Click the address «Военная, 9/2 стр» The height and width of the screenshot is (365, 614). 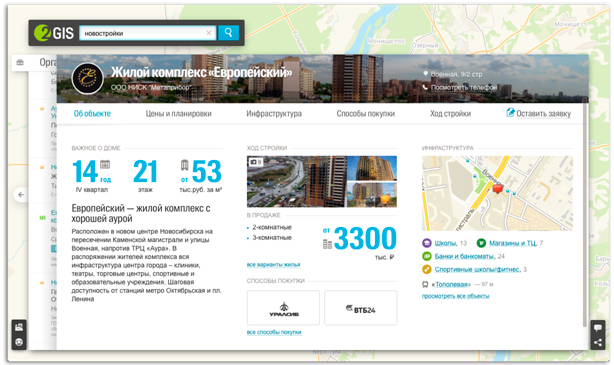pos(456,74)
